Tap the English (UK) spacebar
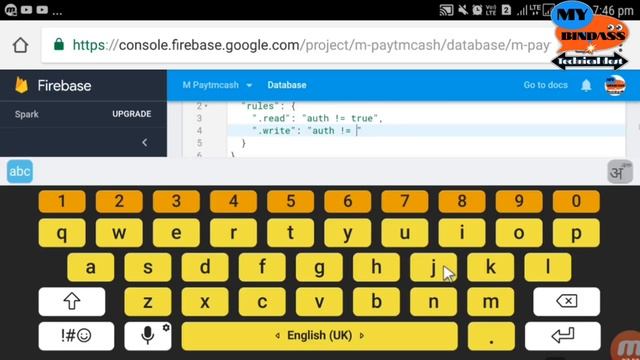 point(320,336)
